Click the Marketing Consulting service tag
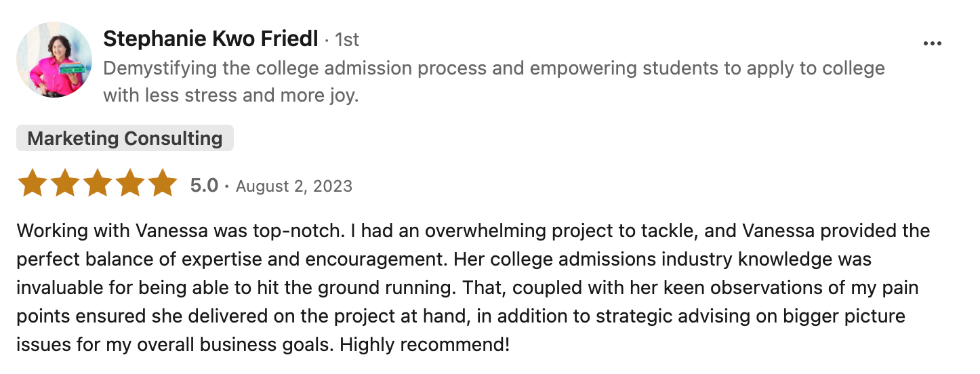Screen dimensions: 980x374 pos(125,138)
